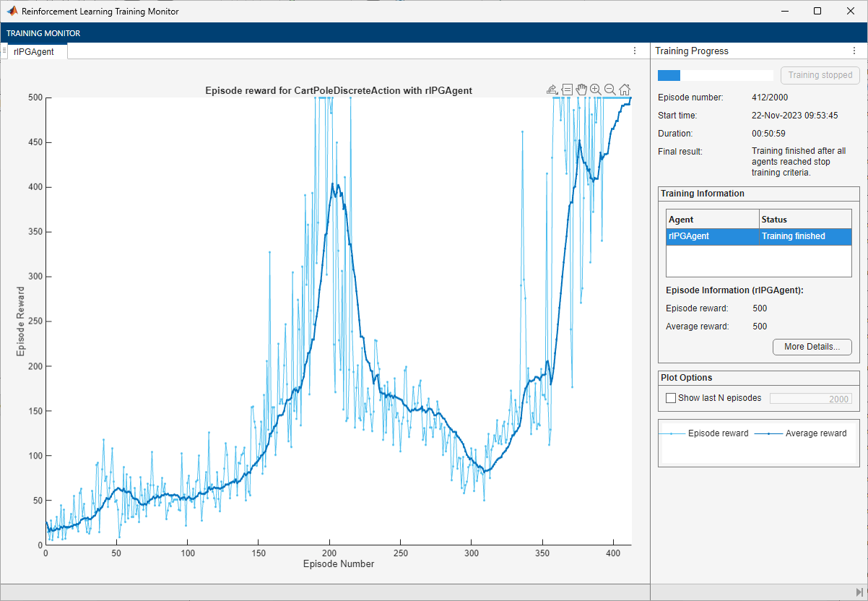Select the Pan hand tool
Image resolution: width=868 pixels, height=601 pixels.
[581, 90]
